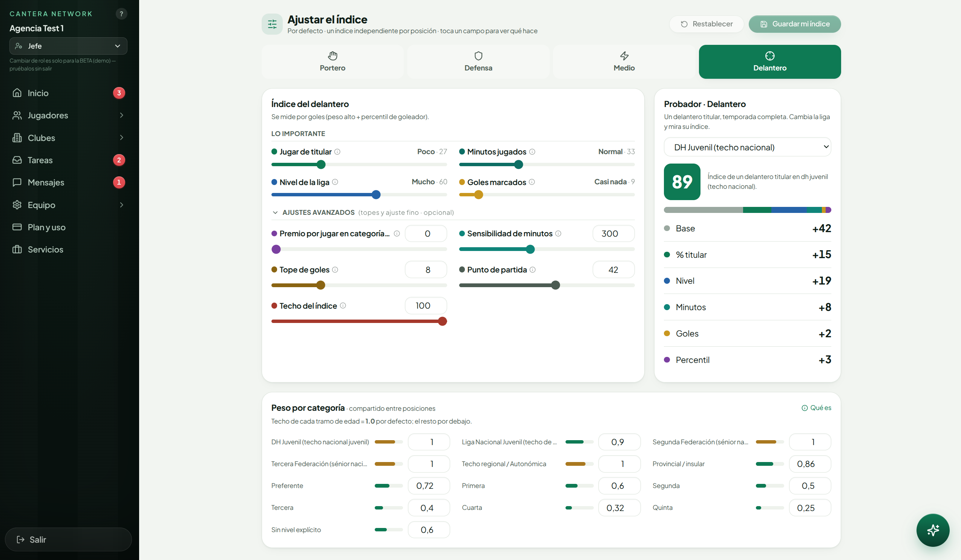Image resolution: width=961 pixels, height=560 pixels.
Task: Adjust the Techo del índice slider handle
Action: 442,321
